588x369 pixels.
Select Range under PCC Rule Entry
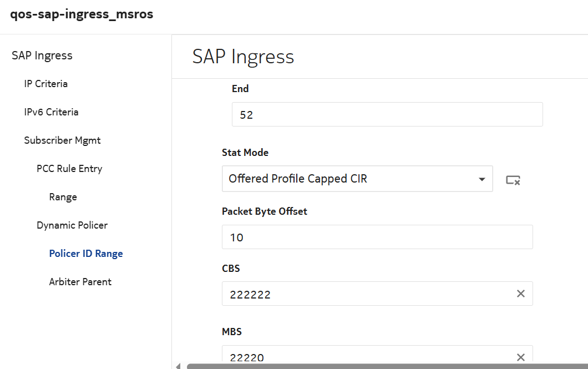click(63, 197)
